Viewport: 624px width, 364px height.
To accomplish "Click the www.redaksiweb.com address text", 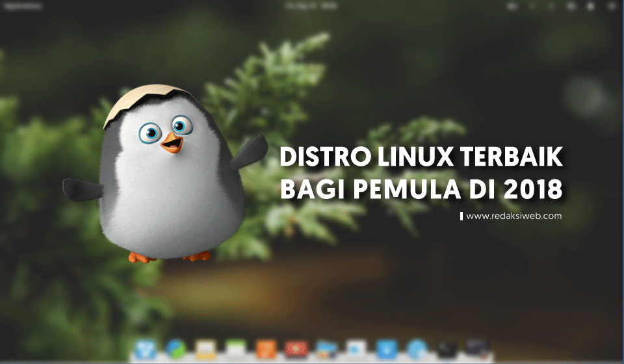I will (513, 216).
